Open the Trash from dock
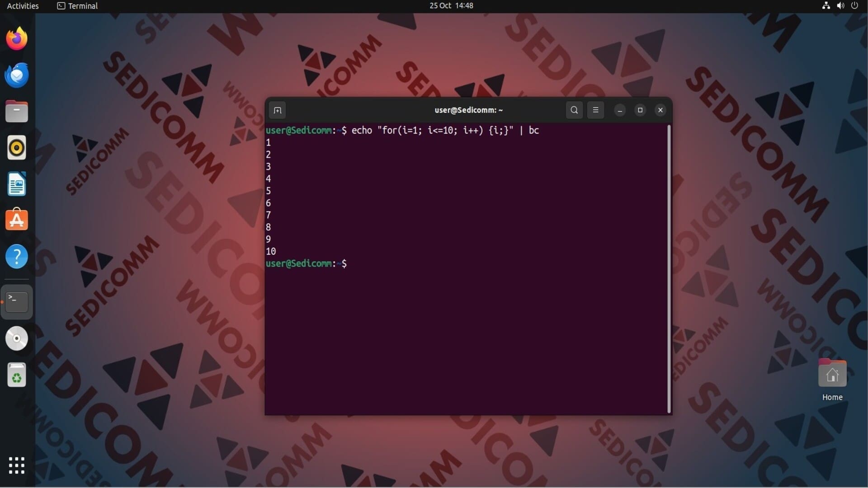This screenshot has width=868, height=488. coord(17,375)
